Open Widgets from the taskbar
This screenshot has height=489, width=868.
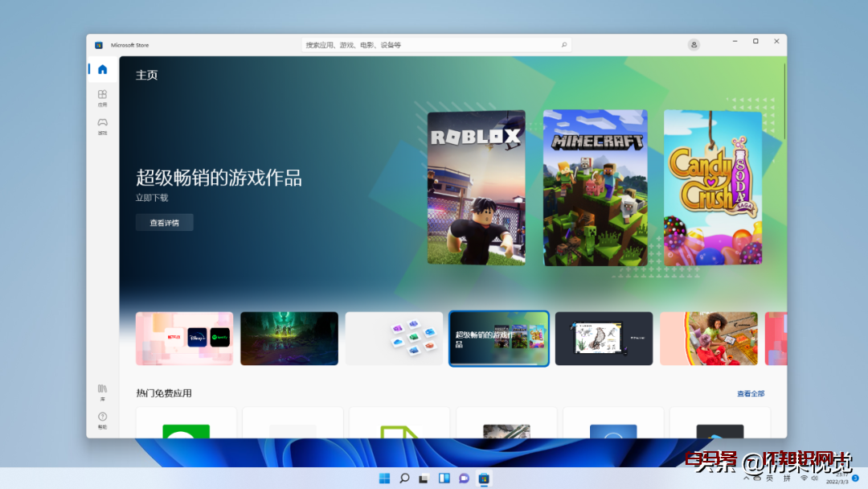point(444,479)
